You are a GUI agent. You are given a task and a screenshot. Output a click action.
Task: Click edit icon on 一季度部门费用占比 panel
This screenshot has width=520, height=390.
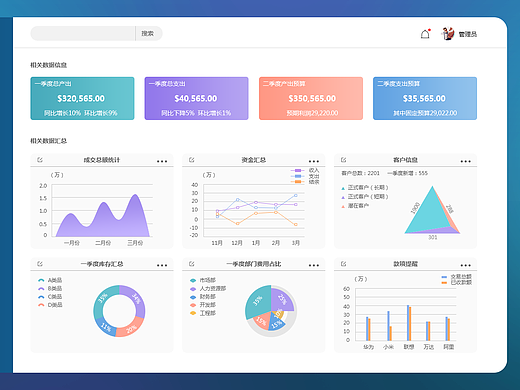tap(192, 264)
